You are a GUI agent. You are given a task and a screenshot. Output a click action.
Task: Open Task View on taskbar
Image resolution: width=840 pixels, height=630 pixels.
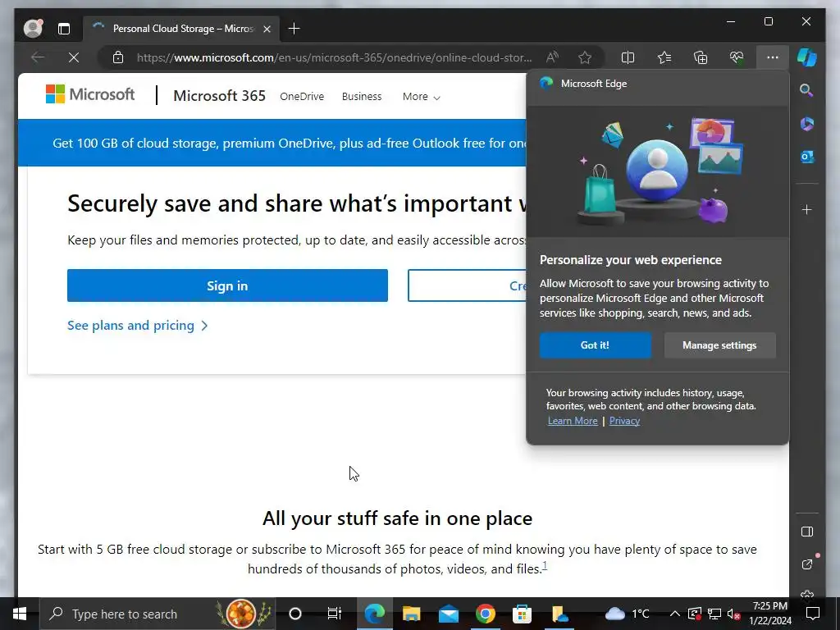335,614
